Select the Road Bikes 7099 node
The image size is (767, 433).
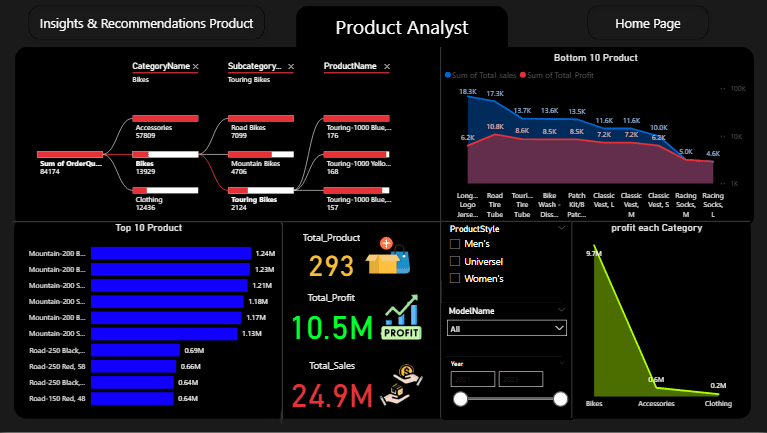click(261, 118)
